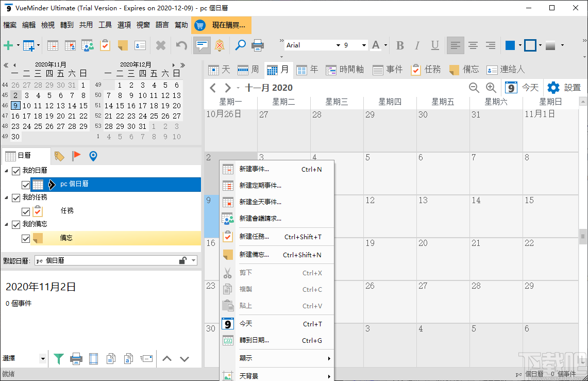
Task: Open the 工具 menu
Action: (x=105, y=24)
